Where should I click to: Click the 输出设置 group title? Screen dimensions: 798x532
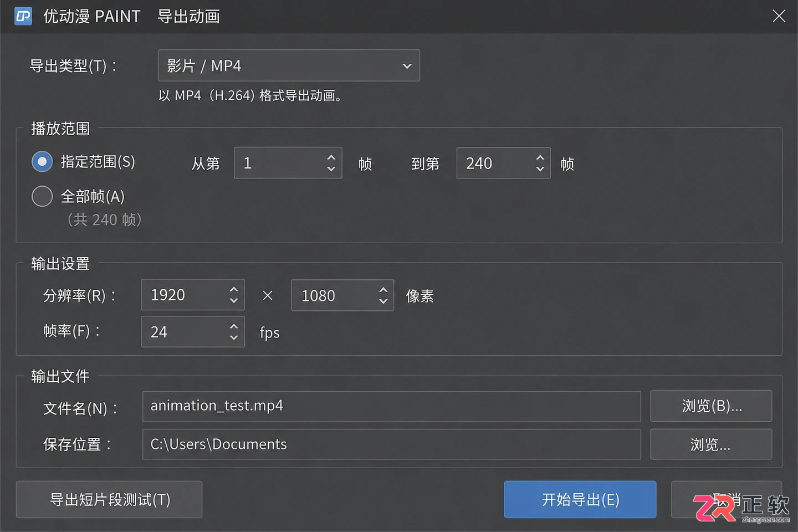pos(60,264)
